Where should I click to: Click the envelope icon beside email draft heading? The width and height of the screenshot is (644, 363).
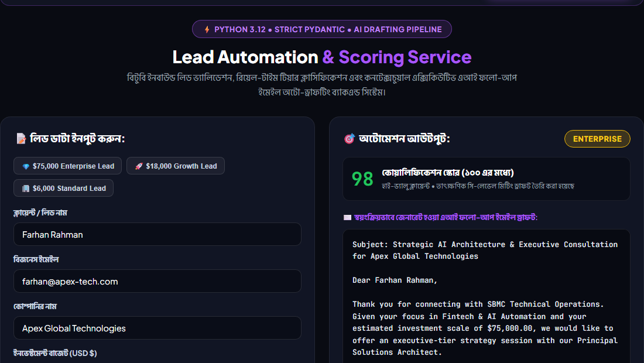tap(347, 218)
